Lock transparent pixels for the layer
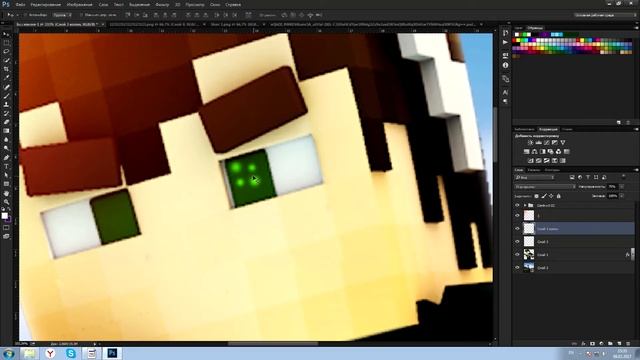The image size is (640, 360). [x=536, y=196]
